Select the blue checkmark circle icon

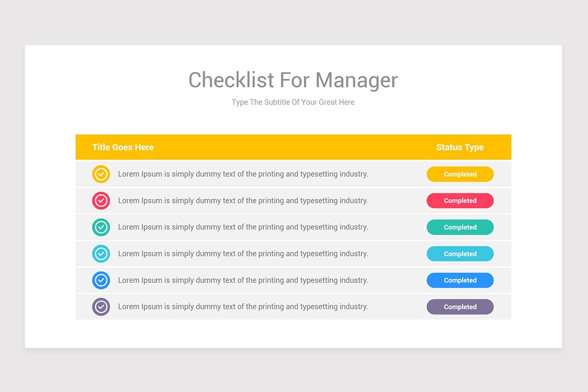click(x=101, y=280)
